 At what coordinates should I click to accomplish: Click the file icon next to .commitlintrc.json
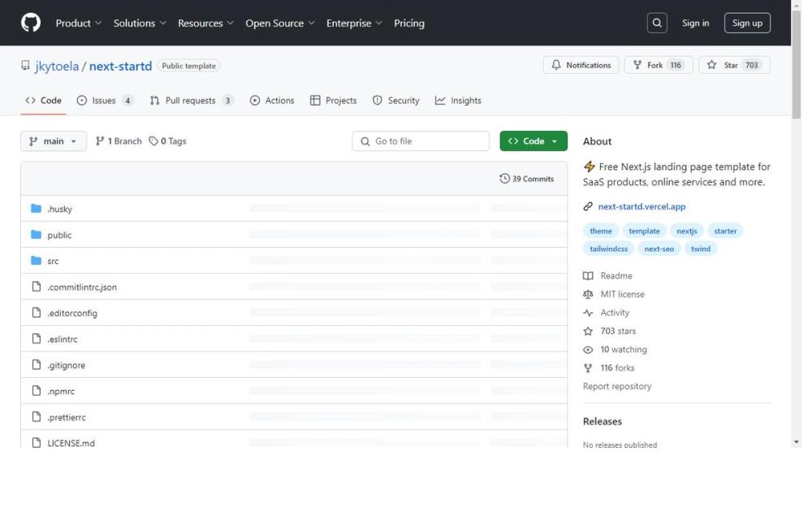pos(37,286)
